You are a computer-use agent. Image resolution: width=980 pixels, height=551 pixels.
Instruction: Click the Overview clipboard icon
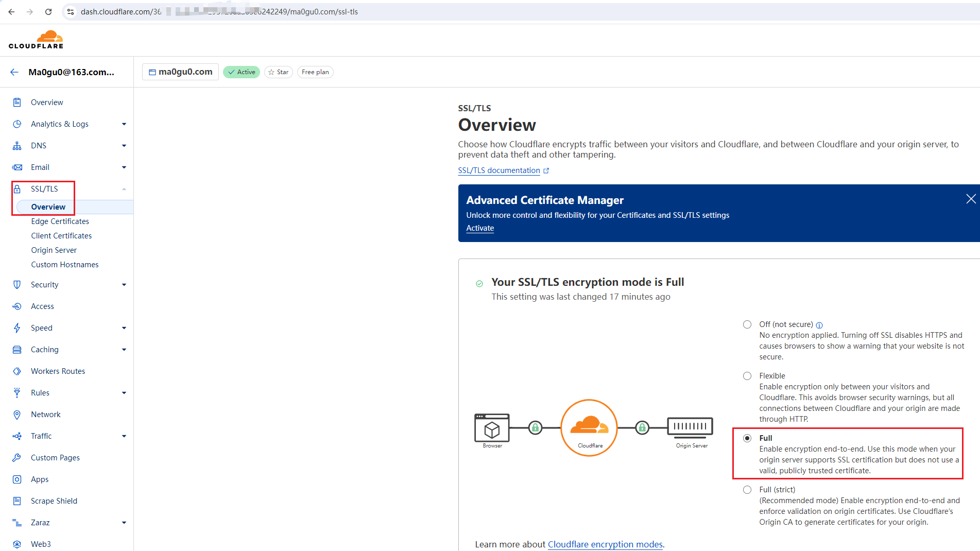pos(17,102)
